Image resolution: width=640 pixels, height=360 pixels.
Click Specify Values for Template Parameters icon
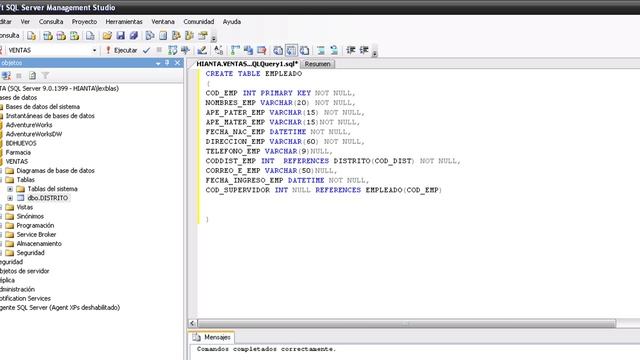[x=218, y=50]
